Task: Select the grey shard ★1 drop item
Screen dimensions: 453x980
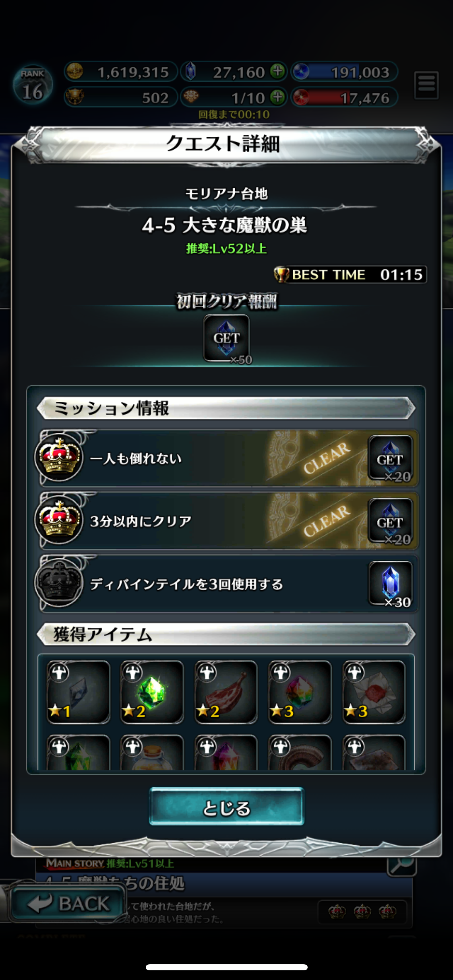Action: 78,692
